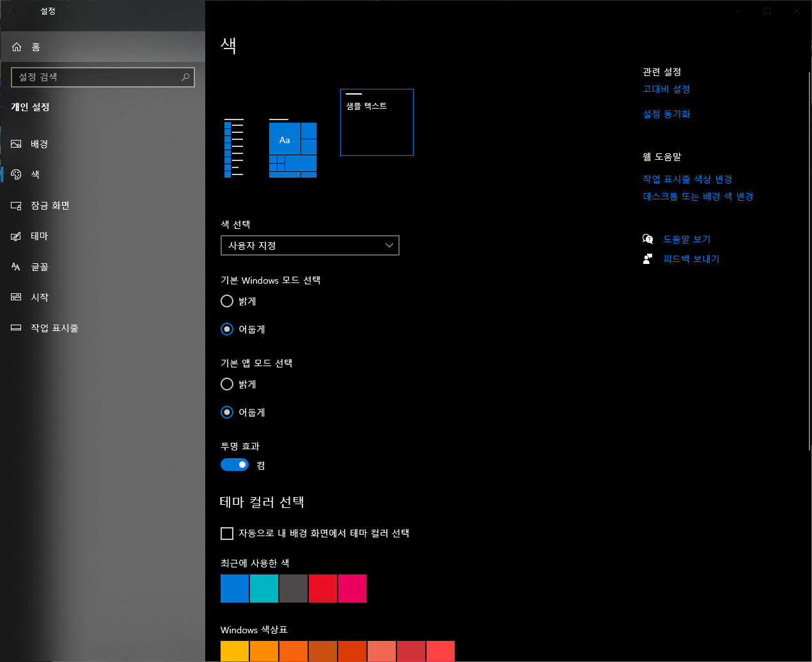Click the 글꼴 font icon
The image size is (812, 662).
[17, 266]
